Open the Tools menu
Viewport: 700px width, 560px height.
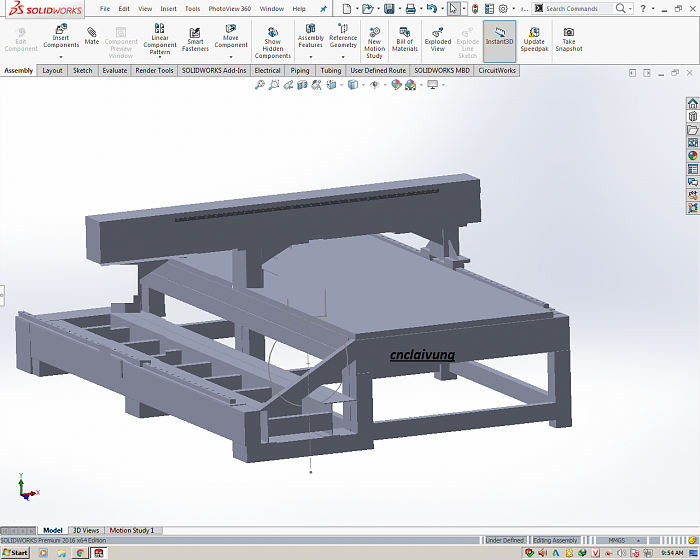pos(192,8)
